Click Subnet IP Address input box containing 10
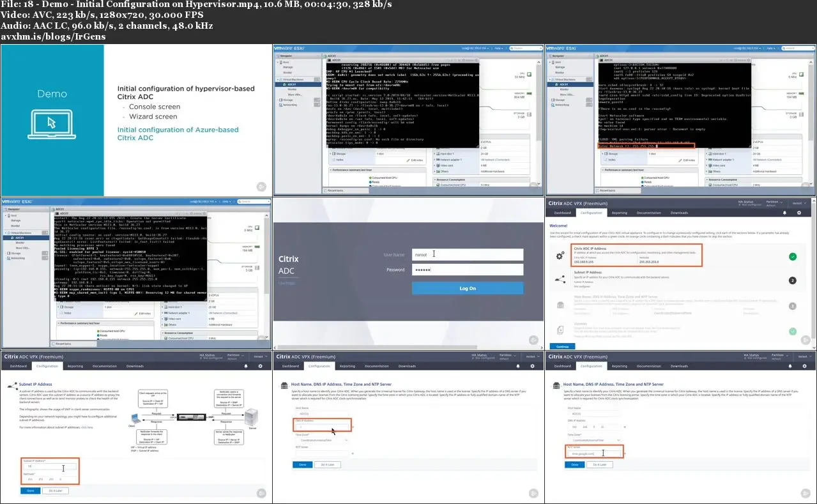This screenshot has width=817, height=504. (x=49, y=466)
